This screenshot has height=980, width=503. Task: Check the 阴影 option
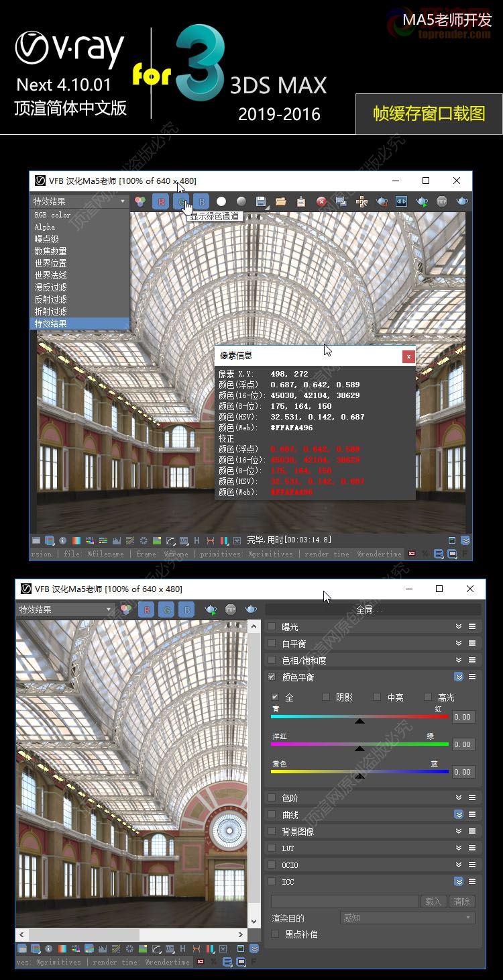coord(327,697)
